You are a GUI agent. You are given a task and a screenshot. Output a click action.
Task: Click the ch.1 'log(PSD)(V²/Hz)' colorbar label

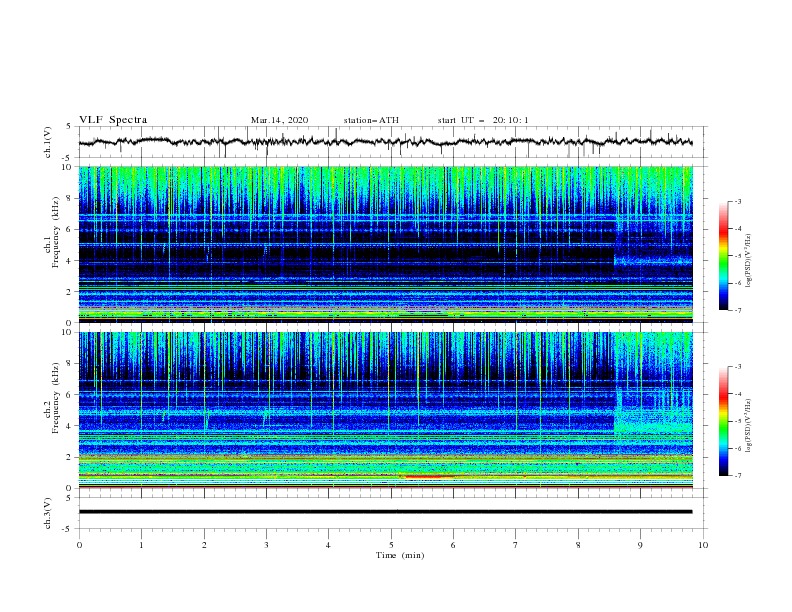[748, 261]
